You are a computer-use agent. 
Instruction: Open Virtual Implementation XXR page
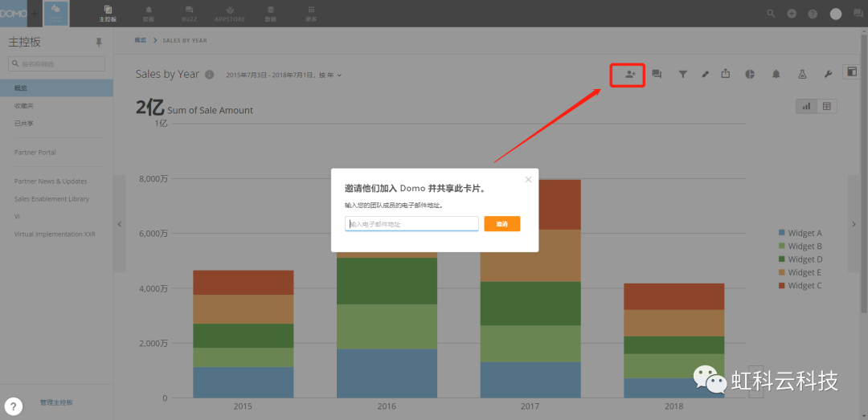(56, 234)
